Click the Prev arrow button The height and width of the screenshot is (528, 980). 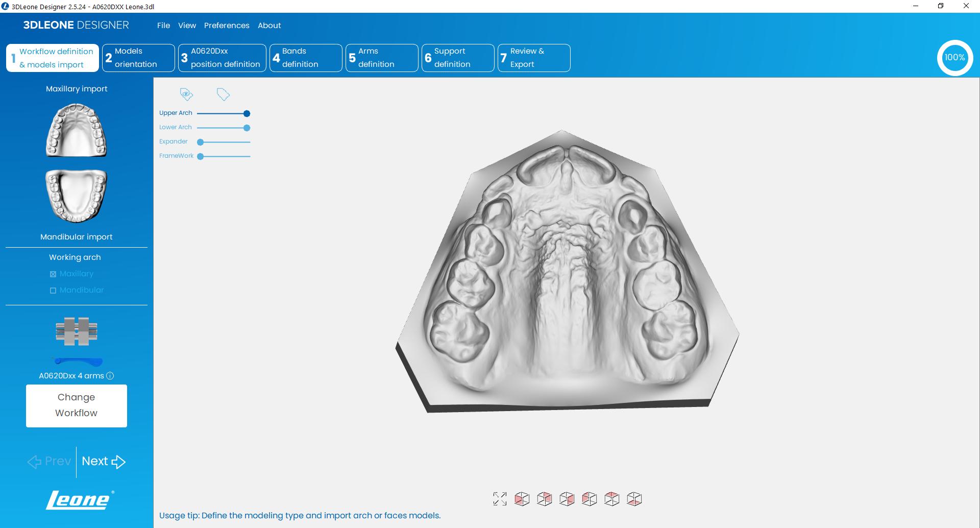coord(49,462)
